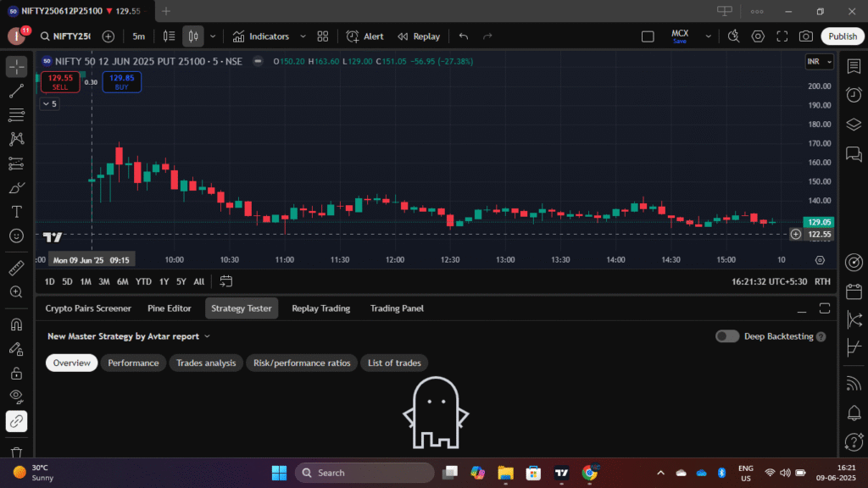Open the quick search icon

point(733,36)
